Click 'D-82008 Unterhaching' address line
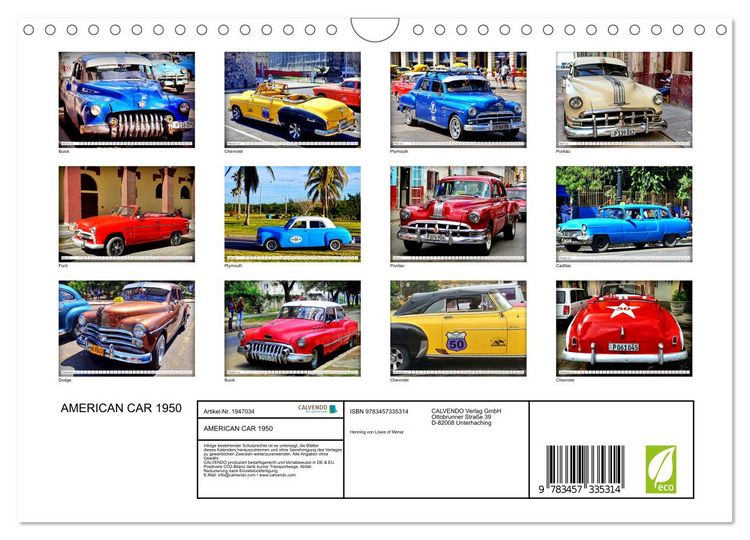 coord(461,422)
